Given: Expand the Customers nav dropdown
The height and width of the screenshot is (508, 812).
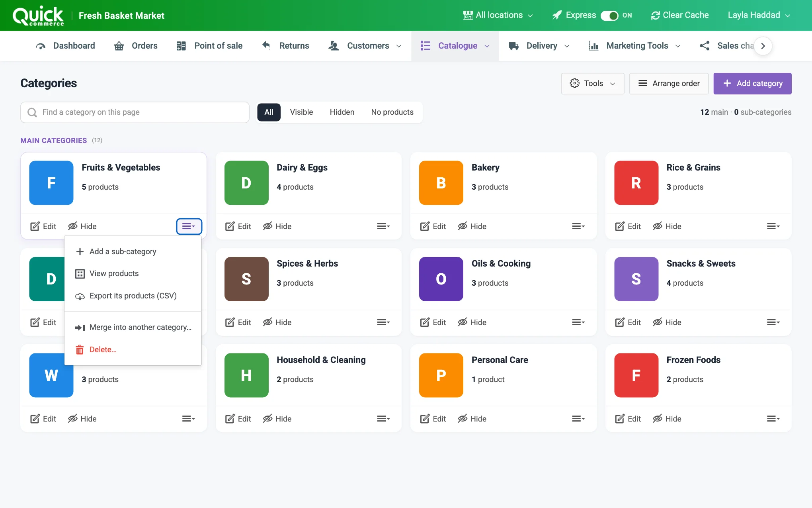Looking at the screenshot, I should click(365, 46).
